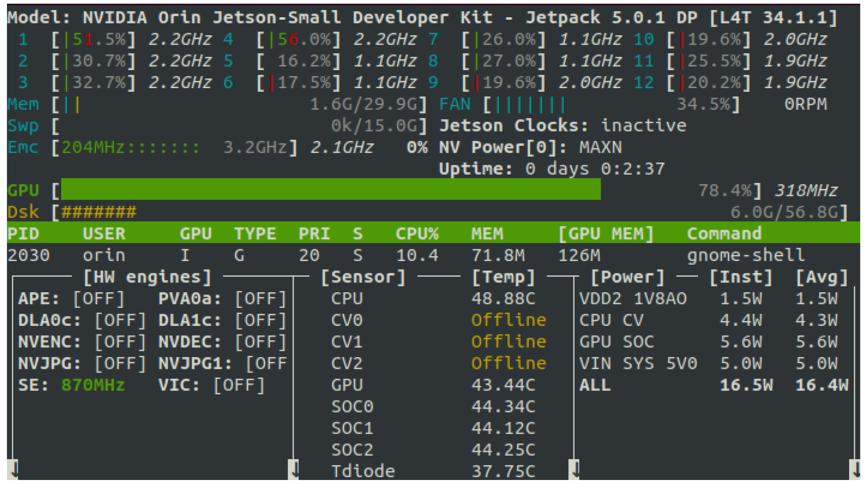Image resolution: width=868 pixels, height=489 pixels.
Task: Click process PID 2030
Action: 29,255
